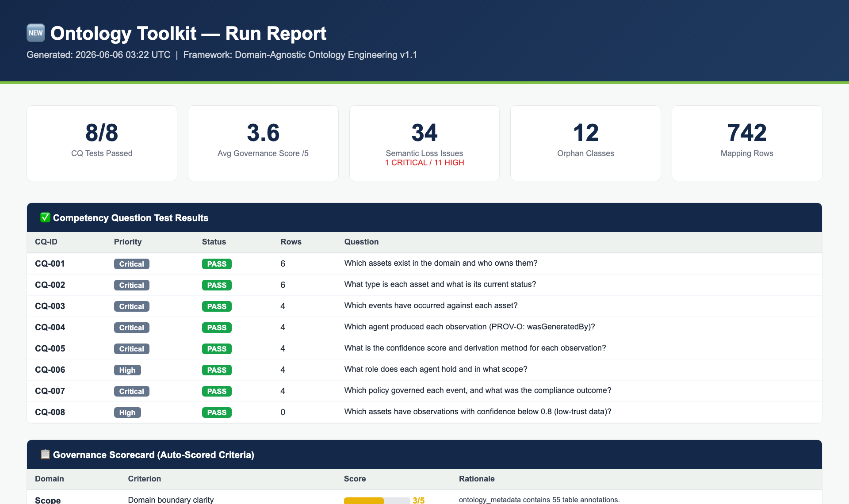Select the 12 Orphan Classes card
849x504 pixels.
[x=585, y=143]
